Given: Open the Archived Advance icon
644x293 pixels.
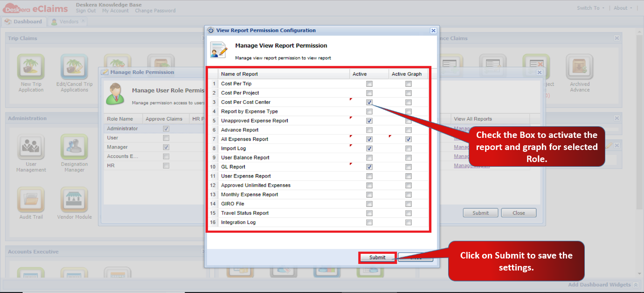Looking at the screenshot, I should click(x=580, y=67).
